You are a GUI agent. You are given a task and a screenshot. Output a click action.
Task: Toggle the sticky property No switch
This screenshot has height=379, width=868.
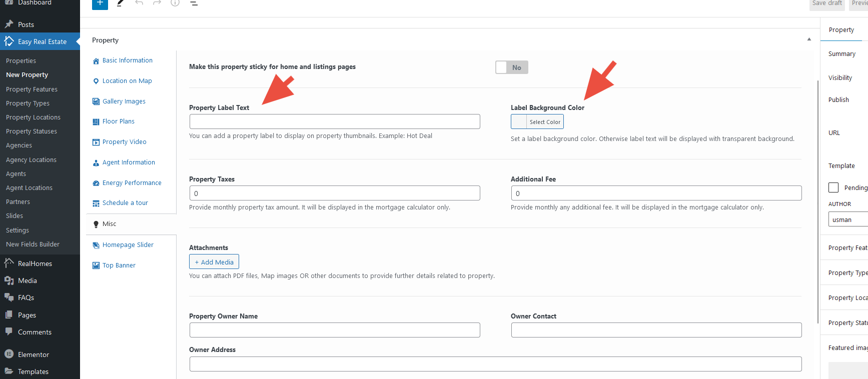click(x=512, y=67)
